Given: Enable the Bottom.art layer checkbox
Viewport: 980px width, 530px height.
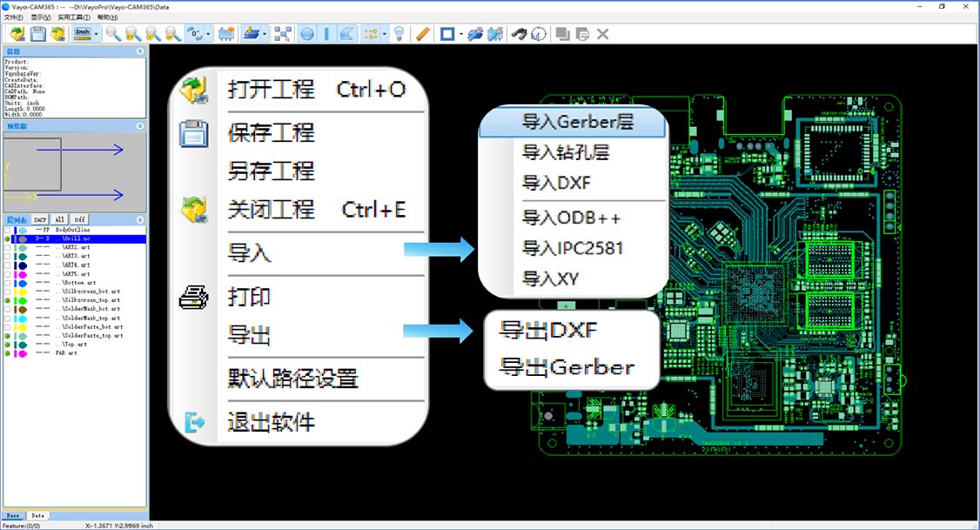Looking at the screenshot, I should (x=8, y=283).
